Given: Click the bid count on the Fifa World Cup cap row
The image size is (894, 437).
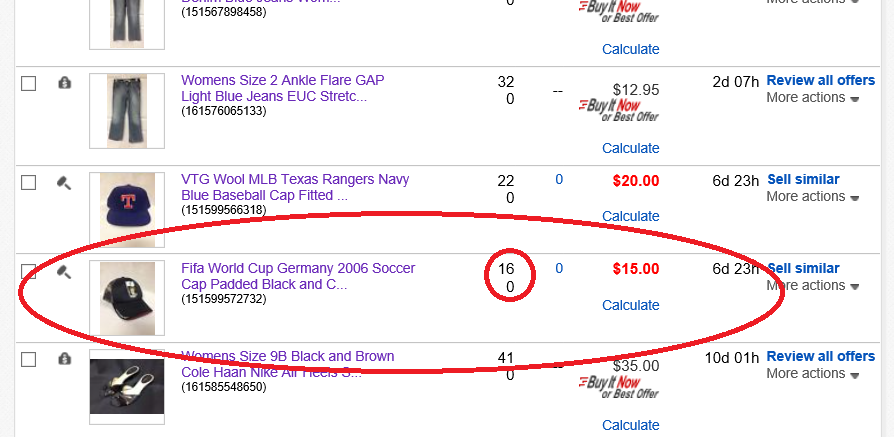Looking at the screenshot, I should [559, 268].
